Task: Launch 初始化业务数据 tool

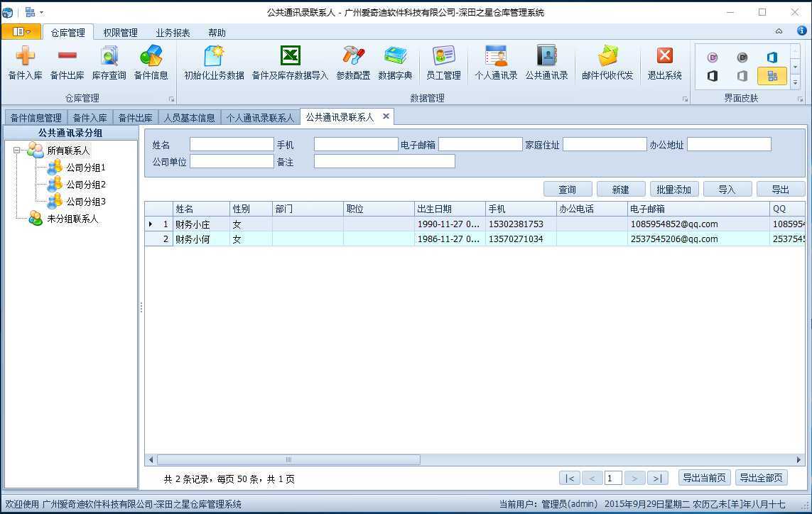Action: (x=214, y=62)
